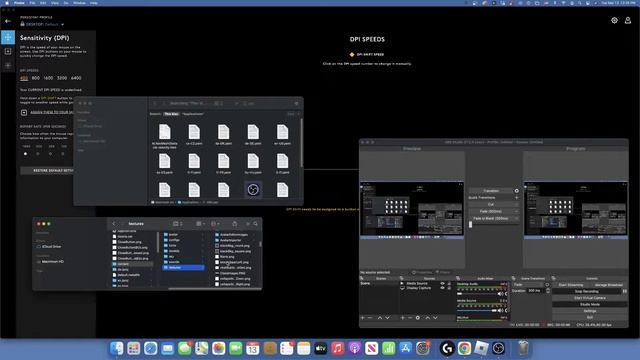Click share icon in the textures Finder toolbar
The image size is (640, 360).
(235, 224)
